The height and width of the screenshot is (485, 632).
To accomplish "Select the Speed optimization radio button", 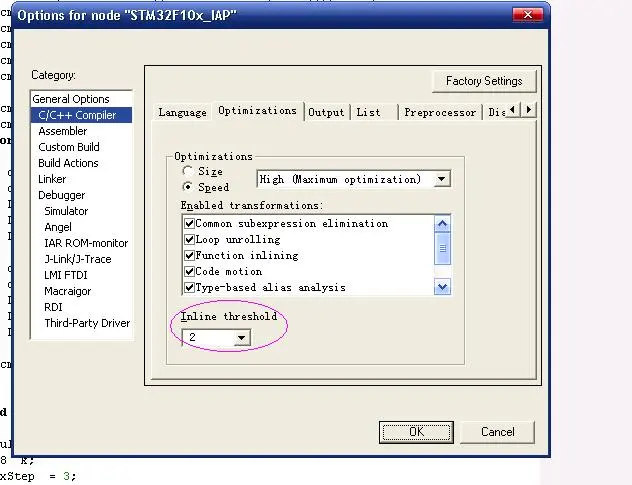I will point(187,187).
